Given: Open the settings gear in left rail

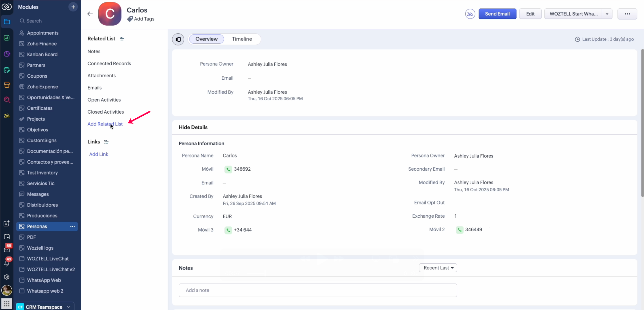Looking at the screenshot, I should [7, 277].
